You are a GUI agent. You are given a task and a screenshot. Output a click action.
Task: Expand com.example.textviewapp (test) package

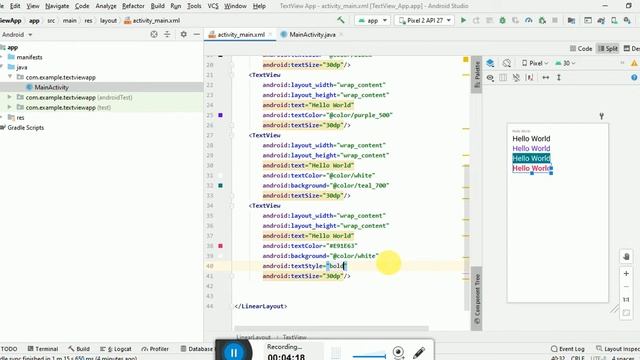[10, 107]
